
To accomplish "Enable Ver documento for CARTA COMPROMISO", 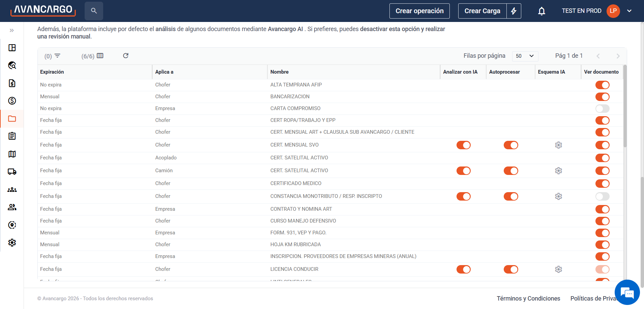I will click(602, 108).
